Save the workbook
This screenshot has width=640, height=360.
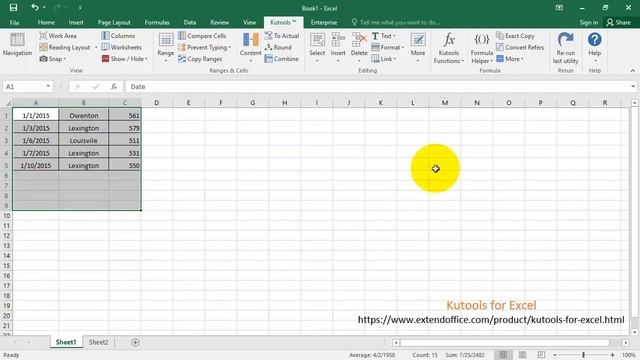(13, 8)
